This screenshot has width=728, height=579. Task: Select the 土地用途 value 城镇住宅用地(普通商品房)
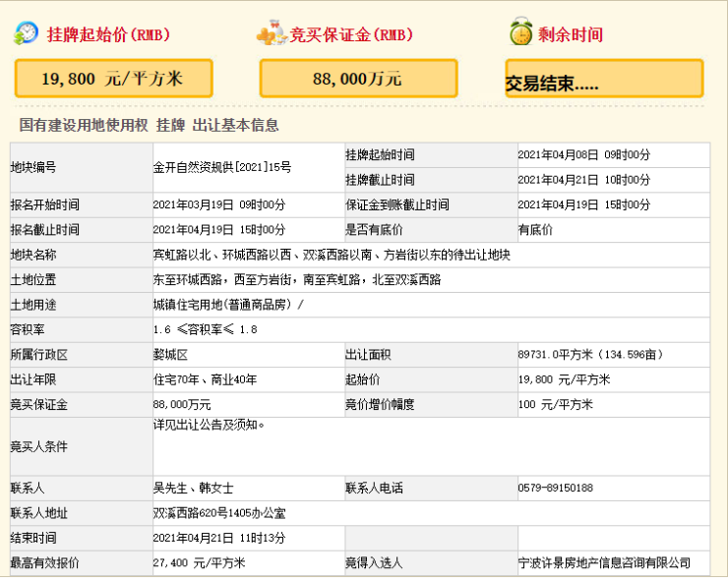228,305
